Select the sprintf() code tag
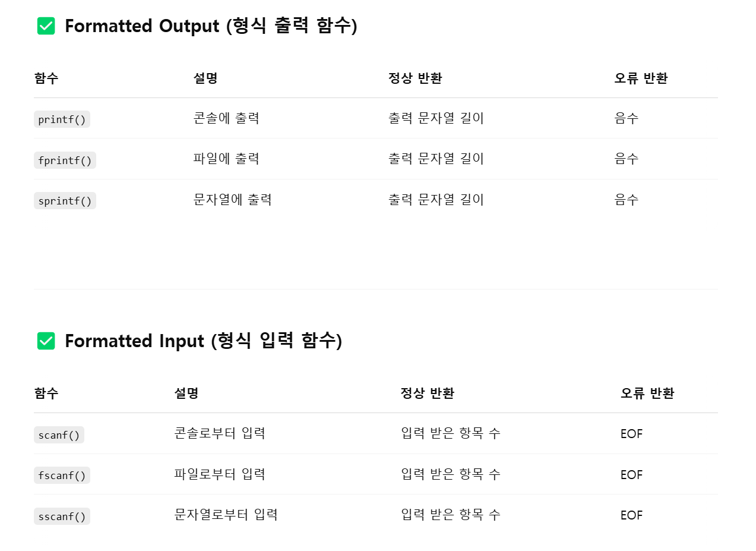 65,201
